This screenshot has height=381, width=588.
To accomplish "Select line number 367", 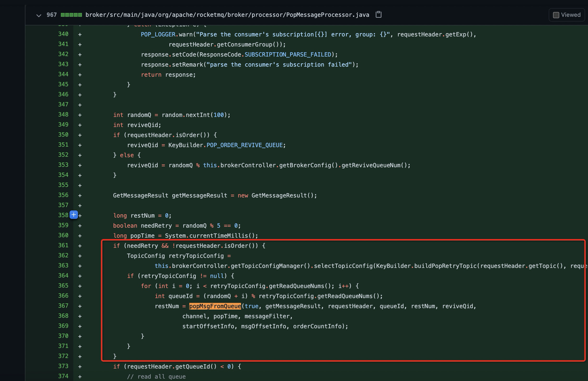I will pos(63,306).
